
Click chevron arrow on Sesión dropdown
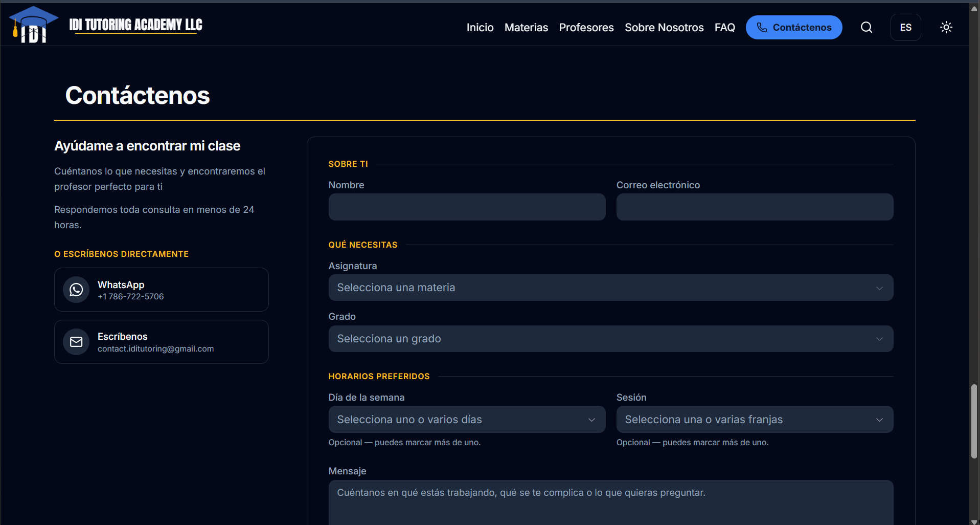(x=879, y=420)
